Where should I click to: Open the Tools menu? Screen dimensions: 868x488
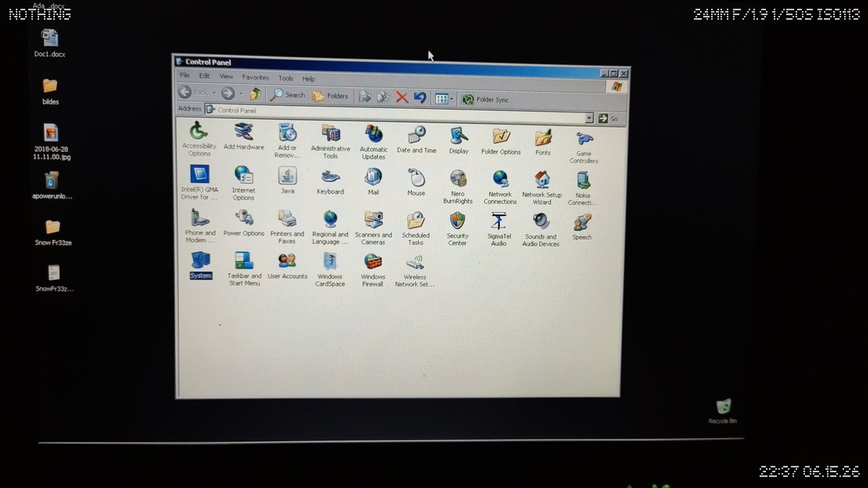[286, 78]
